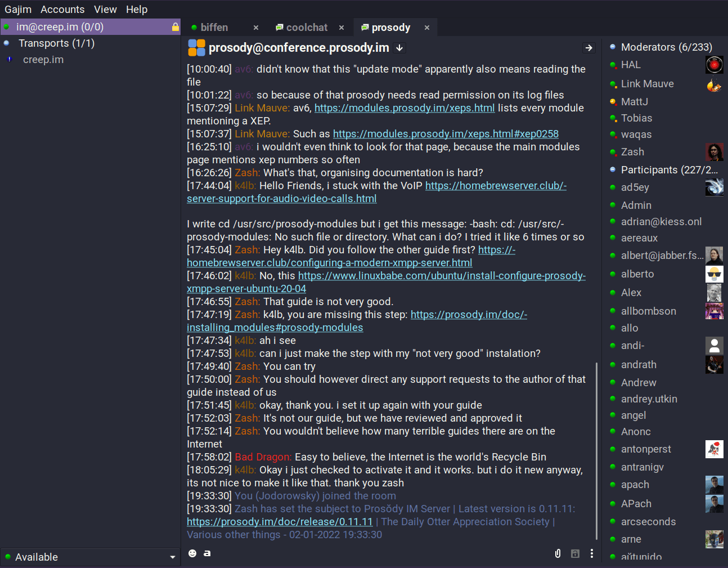Viewport: 728px width, 568px height.
Task: Close the coolchat tab
Action: (341, 28)
